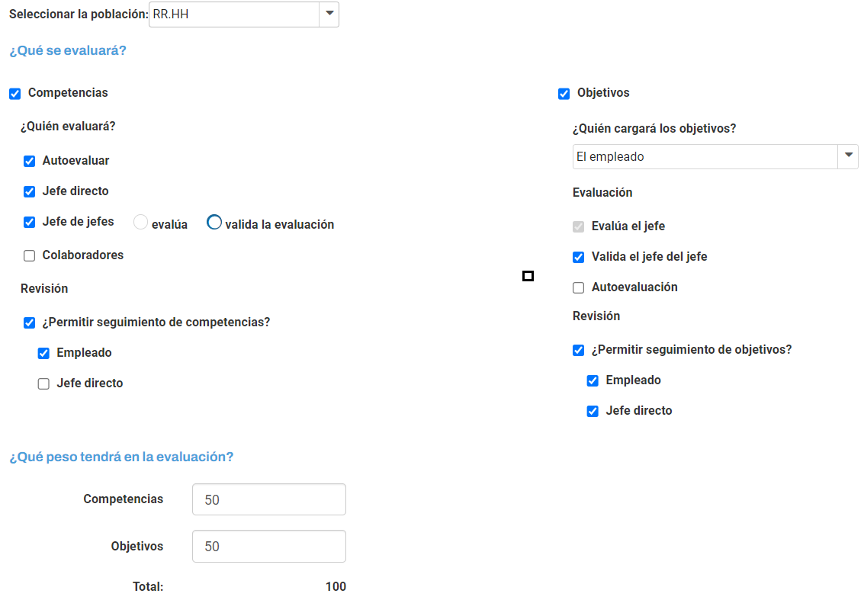864x616 pixels.
Task: Toggle Jefe directo under ¿Quién evaluará?
Action: click(x=29, y=191)
